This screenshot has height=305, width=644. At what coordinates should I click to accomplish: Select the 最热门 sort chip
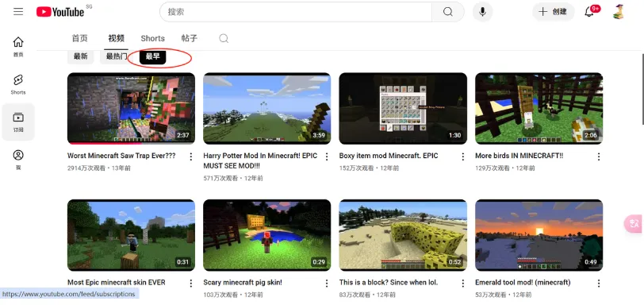coord(117,56)
